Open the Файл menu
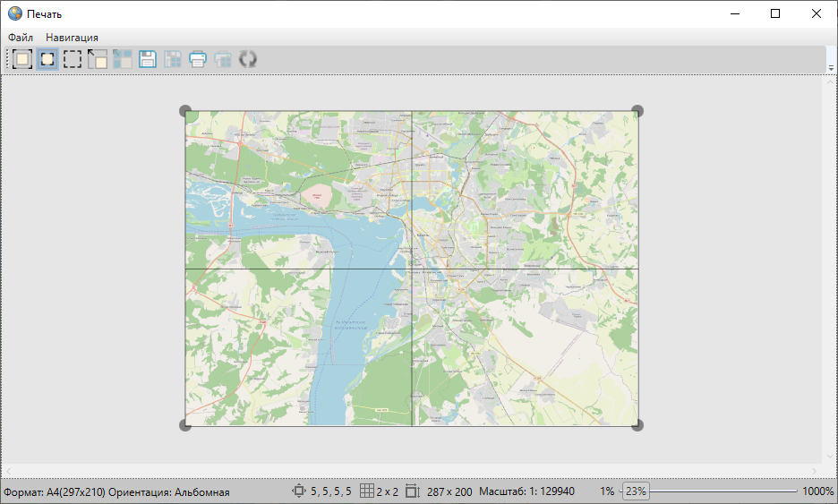Viewport: 838px width, 504px height. pyautogui.click(x=21, y=38)
